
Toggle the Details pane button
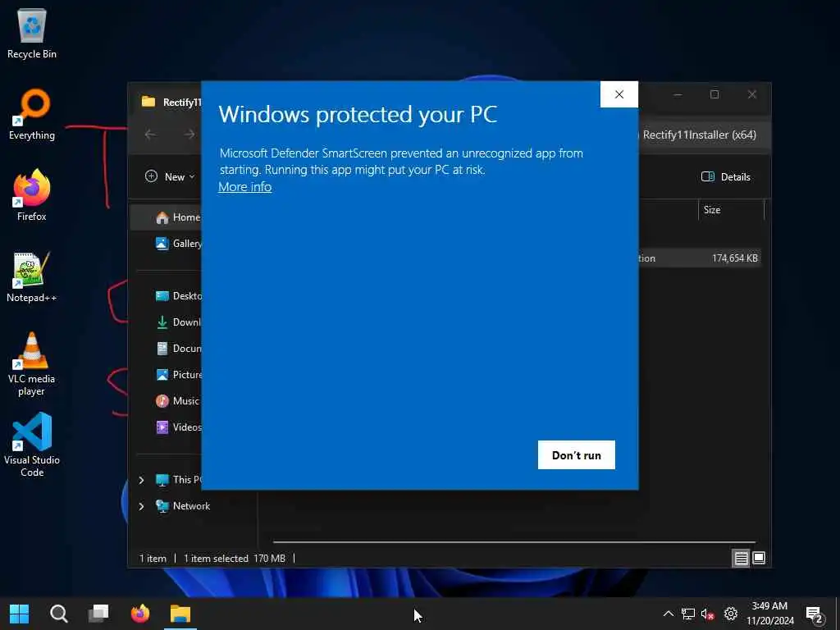pos(725,177)
